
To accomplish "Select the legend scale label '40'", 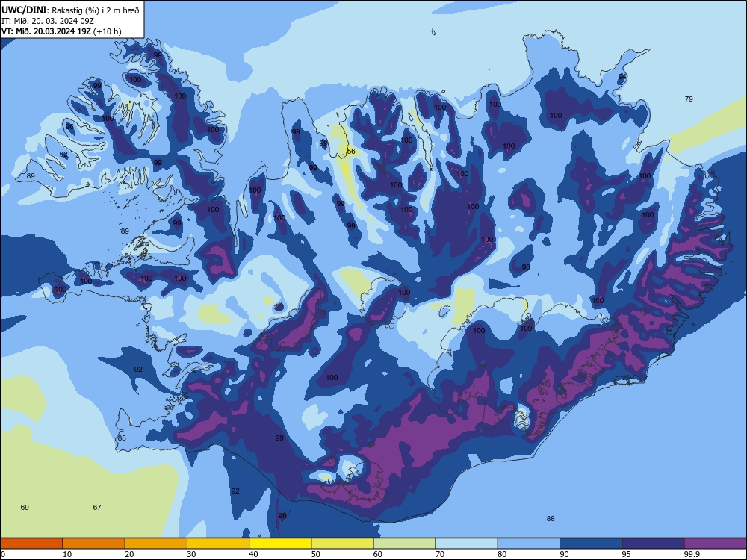I will [x=254, y=554].
